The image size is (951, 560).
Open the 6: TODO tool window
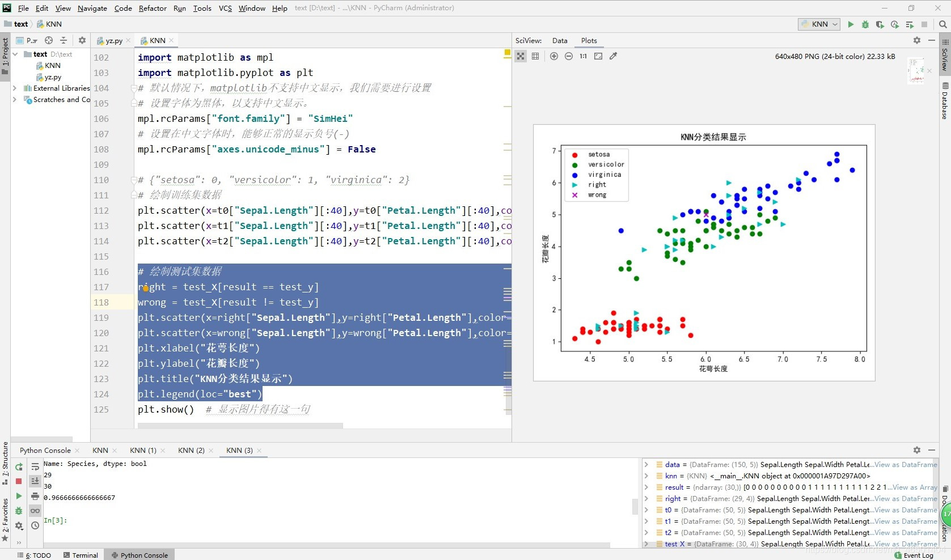(34, 555)
